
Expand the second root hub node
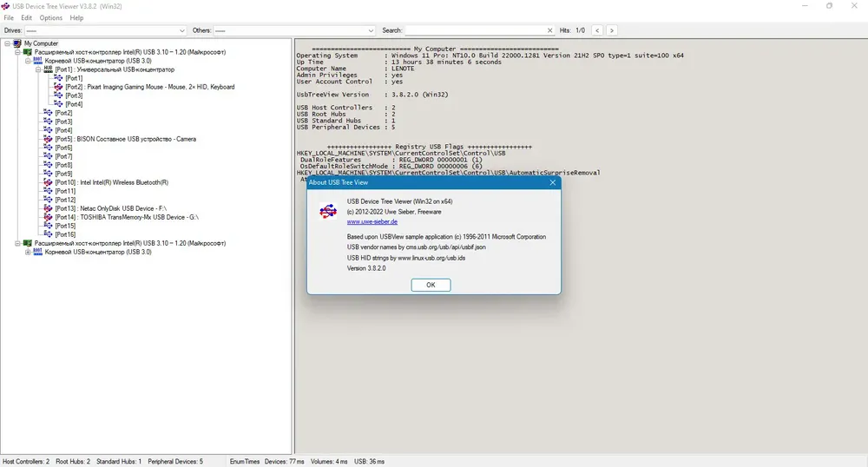28,252
